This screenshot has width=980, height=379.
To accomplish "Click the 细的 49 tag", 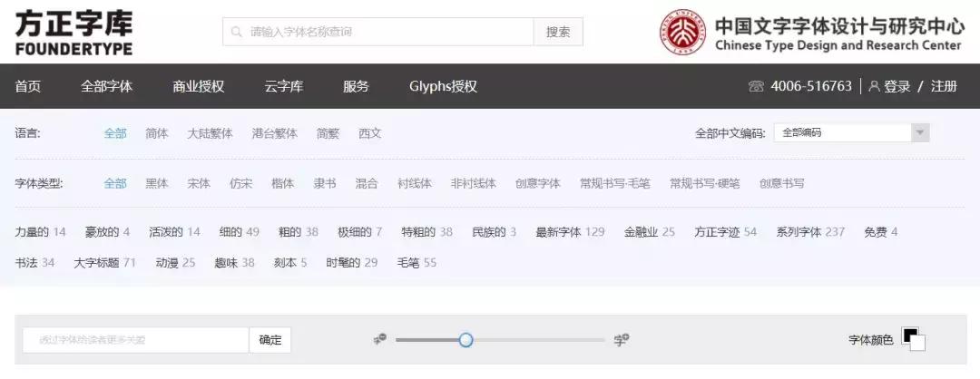I will (x=240, y=232).
